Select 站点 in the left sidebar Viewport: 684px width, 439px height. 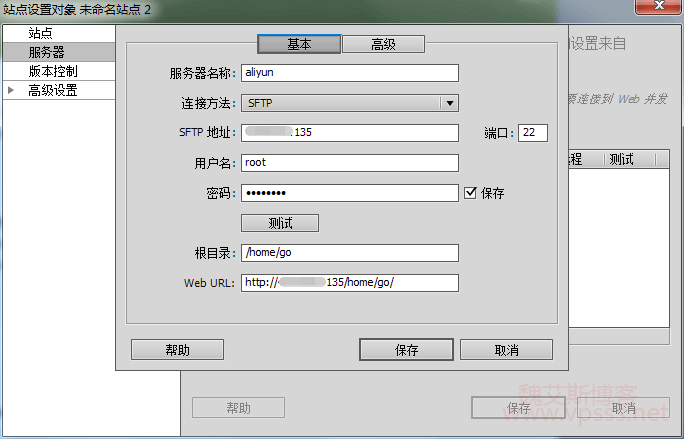point(41,34)
